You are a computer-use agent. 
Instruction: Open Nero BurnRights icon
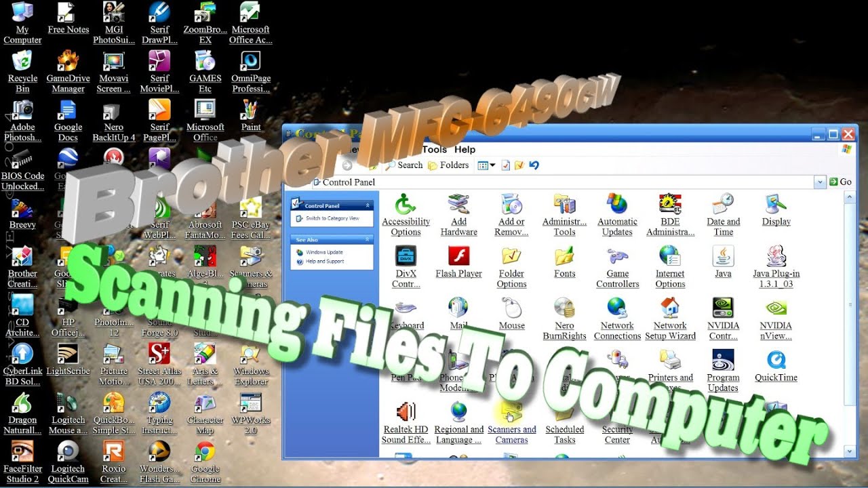(564, 319)
